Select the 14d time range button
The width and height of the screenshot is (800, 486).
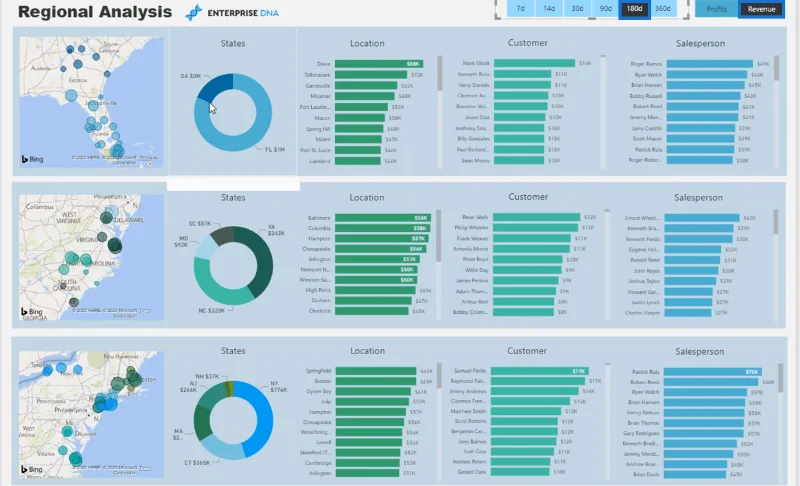click(x=549, y=9)
